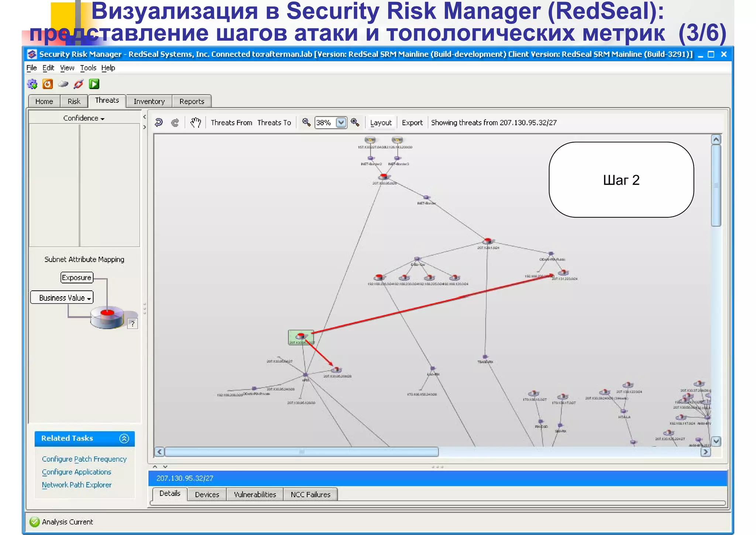Viewport: 756px width, 535px height.
Task: Click the INET-Border2 router node
Action: tap(371, 158)
